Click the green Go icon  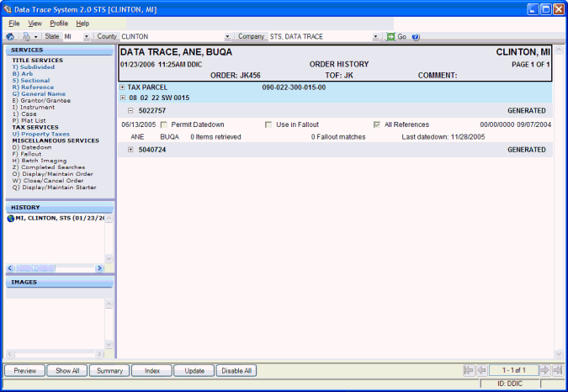point(390,36)
